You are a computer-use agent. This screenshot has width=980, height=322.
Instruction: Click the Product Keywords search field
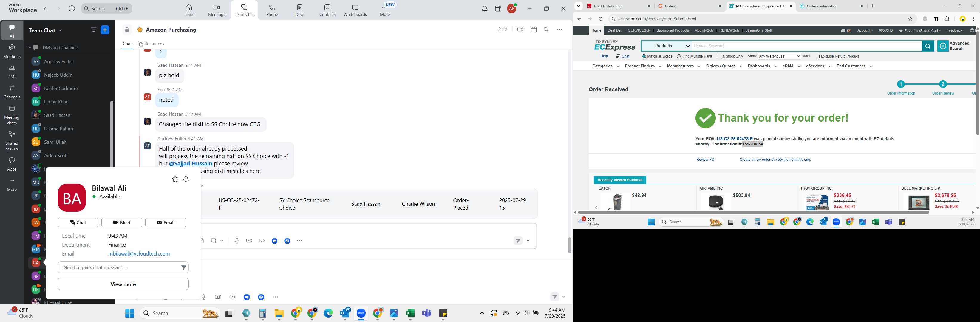tap(806, 46)
